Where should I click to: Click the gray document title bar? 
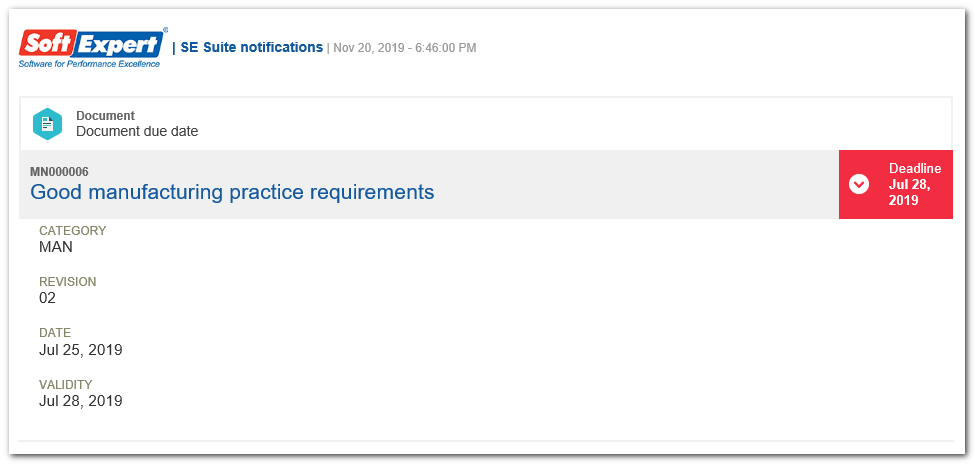click(429, 184)
